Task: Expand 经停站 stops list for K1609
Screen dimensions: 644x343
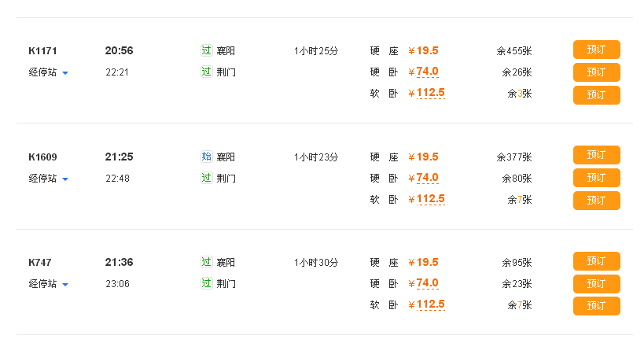Action: (x=49, y=179)
